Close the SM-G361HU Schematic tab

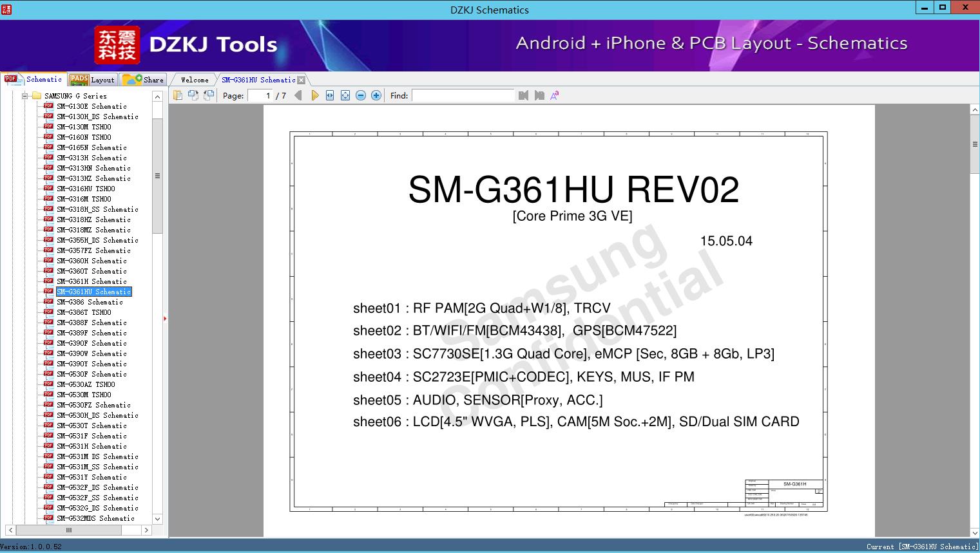tap(301, 80)
